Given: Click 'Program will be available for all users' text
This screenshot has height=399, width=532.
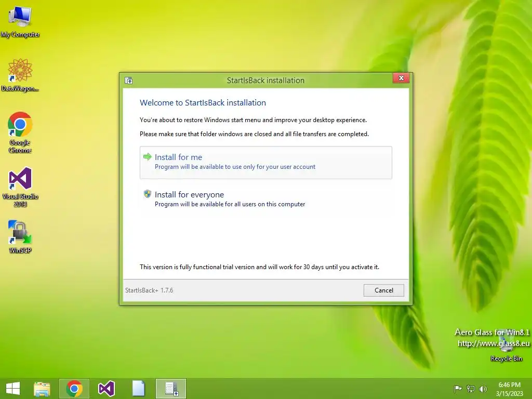Looking at the screenshot, I should 230,204.
